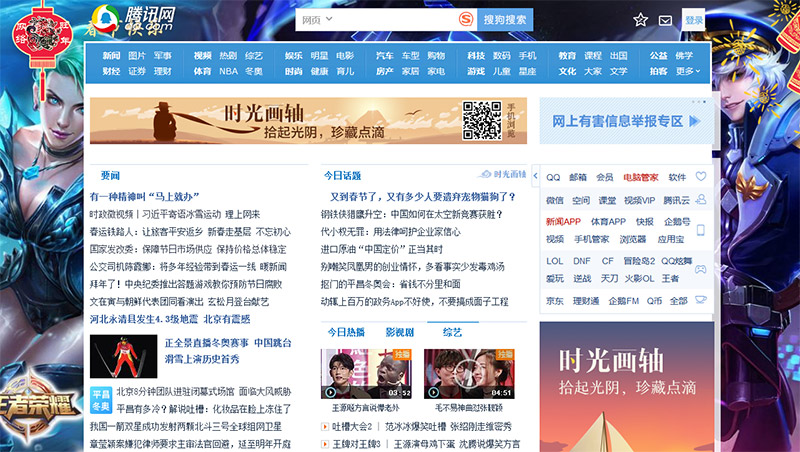Open the 京东 link
Image resolution: width=800 pixels, height=452 pixels.
point(555,301)
